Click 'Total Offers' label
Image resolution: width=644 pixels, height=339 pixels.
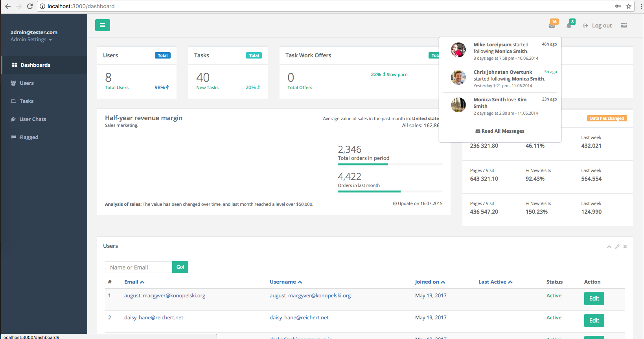click(x=300, y=88)
